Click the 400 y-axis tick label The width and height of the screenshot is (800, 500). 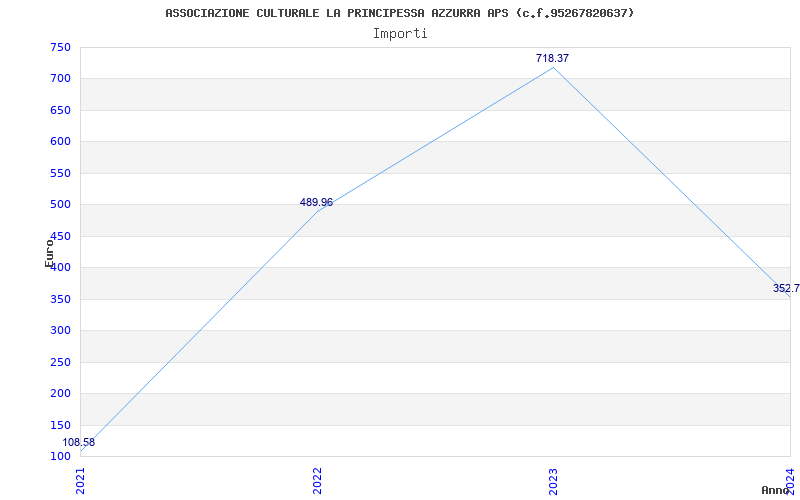[x=60, y=267]
